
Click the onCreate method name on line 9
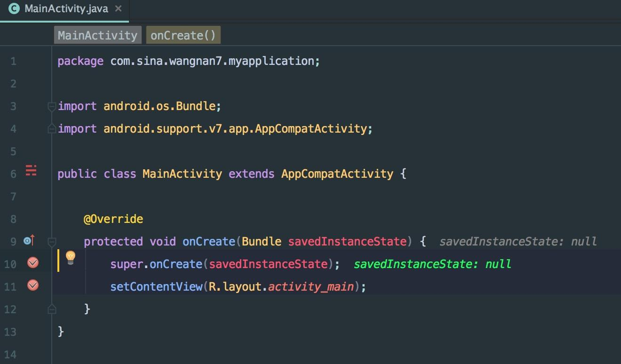pos(208,242)
